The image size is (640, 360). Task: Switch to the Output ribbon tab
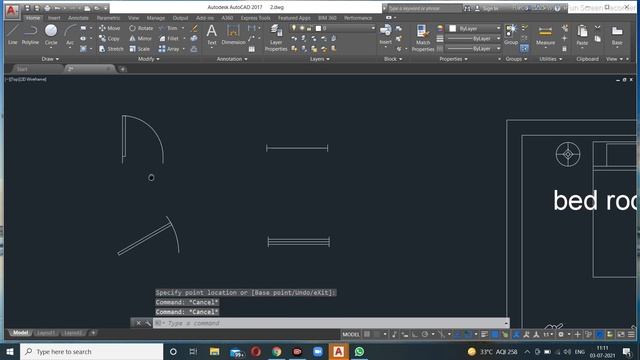[x=180, y=18]
